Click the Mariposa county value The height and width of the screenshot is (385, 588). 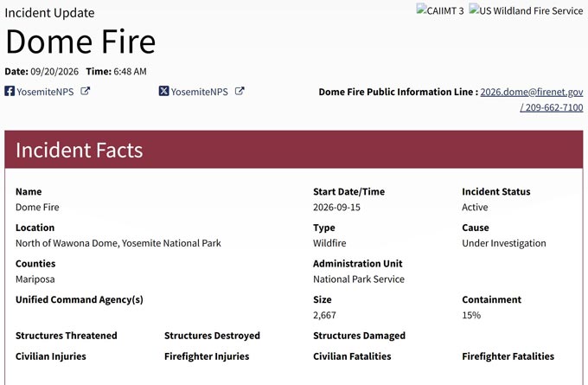point(35,279)
